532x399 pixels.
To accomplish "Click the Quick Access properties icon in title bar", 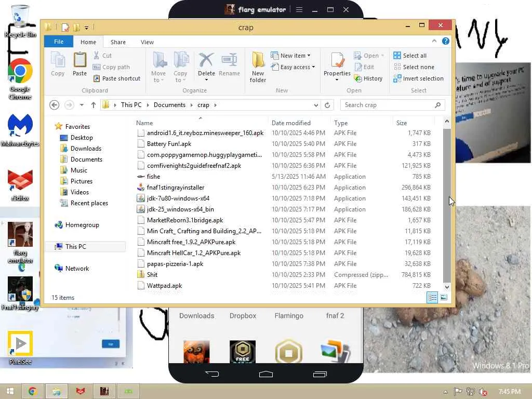I will (65, 27).
